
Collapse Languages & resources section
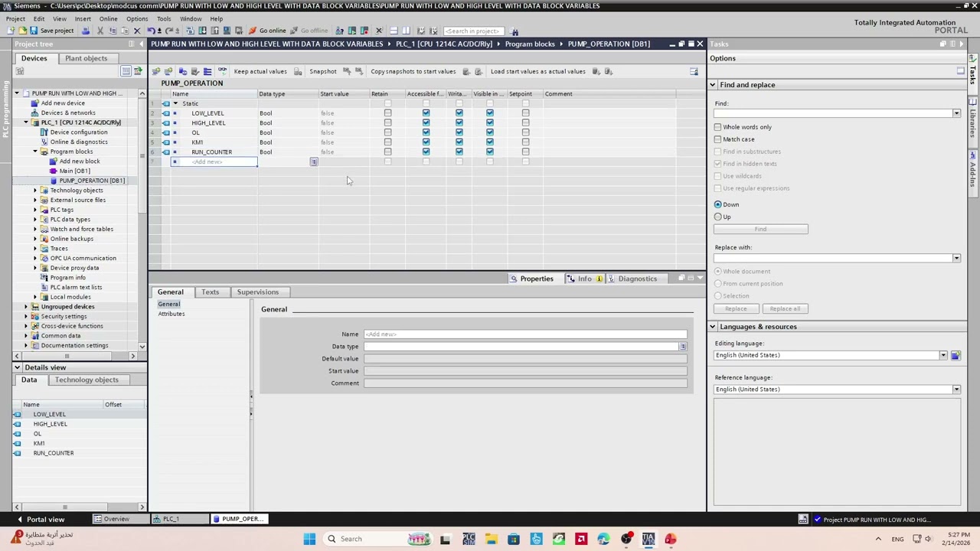tap(713, 327)
